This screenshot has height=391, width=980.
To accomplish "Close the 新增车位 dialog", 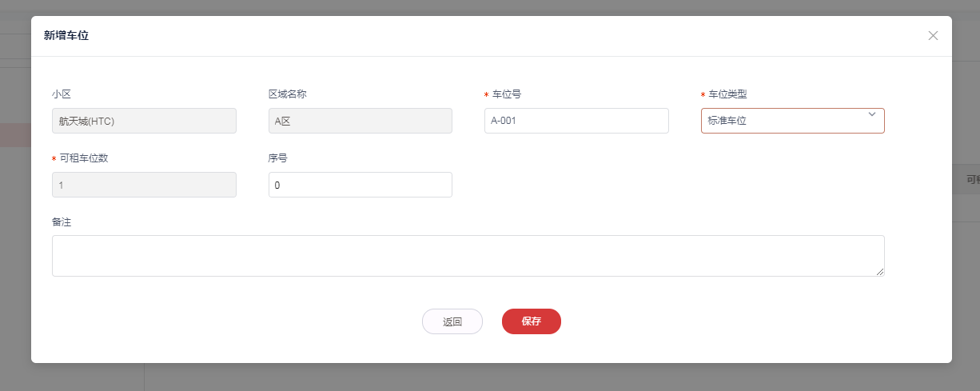I will [933, 36].
